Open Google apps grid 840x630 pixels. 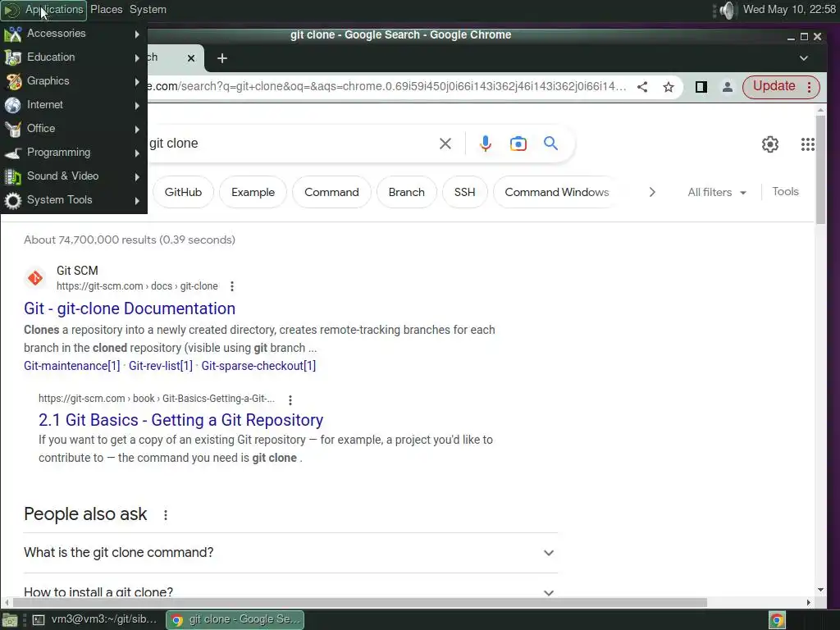[x=807, y=144]
